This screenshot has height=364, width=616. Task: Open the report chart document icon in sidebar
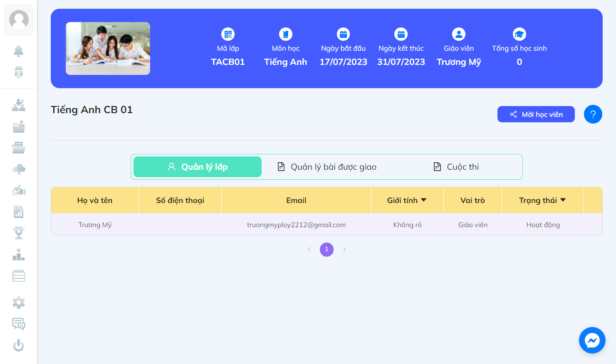tap(19, 212)
